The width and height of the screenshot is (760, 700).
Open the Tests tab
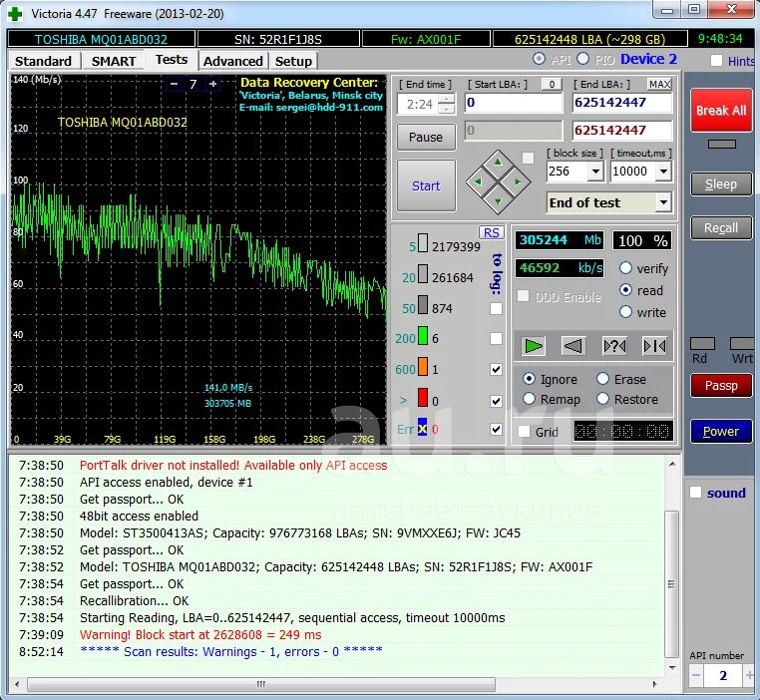172,60
